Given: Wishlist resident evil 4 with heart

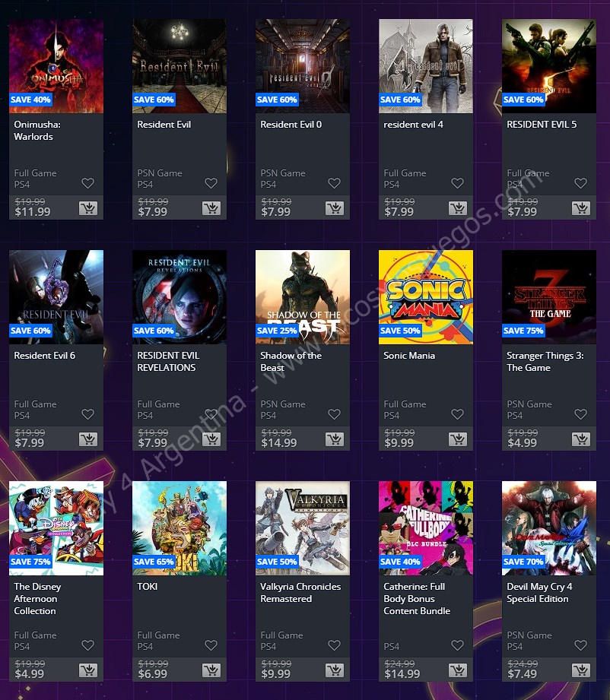Looking at the screenshot, I should [x=457, y=183].
